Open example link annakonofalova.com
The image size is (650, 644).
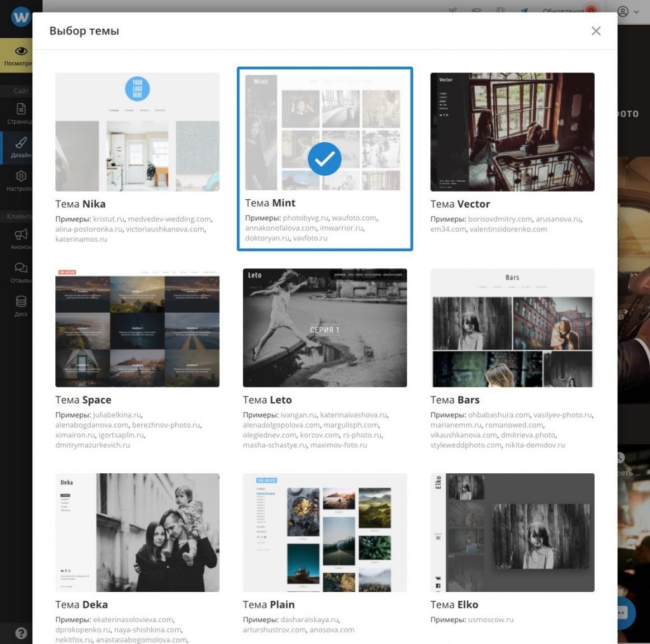click(x=281, y=228)
